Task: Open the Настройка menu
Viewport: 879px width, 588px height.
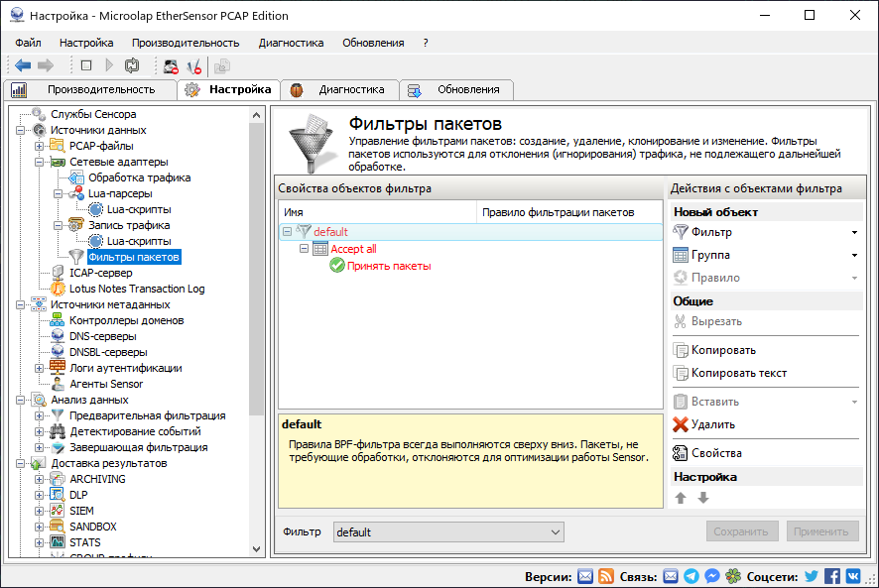Action: coord(86,43)
